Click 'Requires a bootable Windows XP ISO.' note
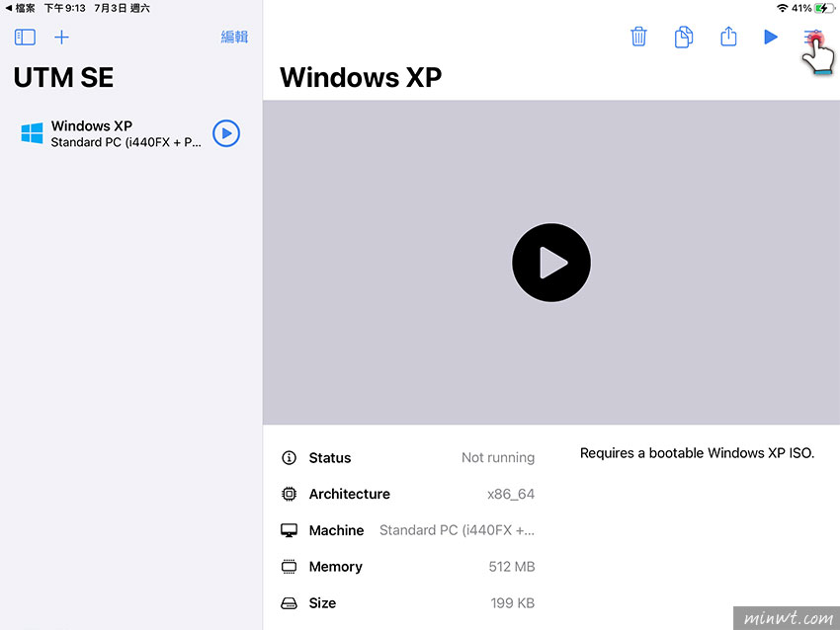This screenshot has width=840, height=630. point(697,453)
